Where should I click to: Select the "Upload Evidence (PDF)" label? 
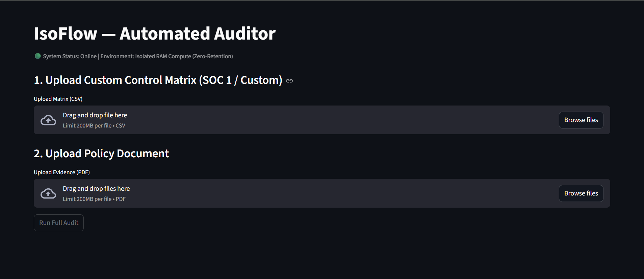[x=62, y=172]
